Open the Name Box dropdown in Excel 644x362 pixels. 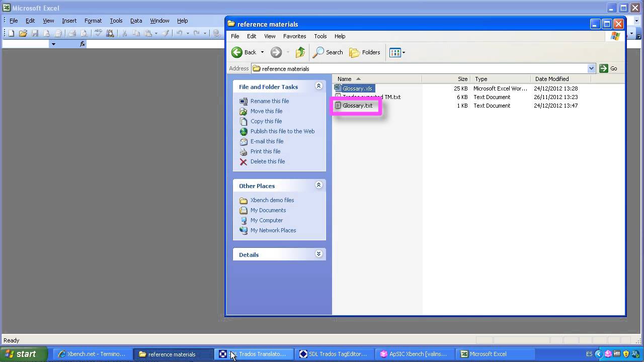(53, 44)
